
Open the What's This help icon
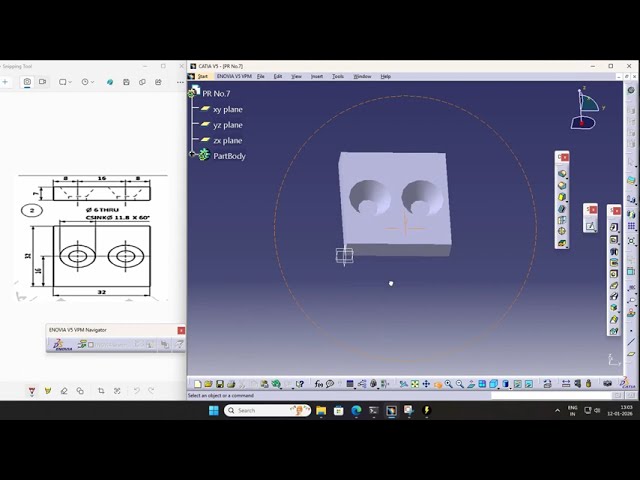coord(300,384)
